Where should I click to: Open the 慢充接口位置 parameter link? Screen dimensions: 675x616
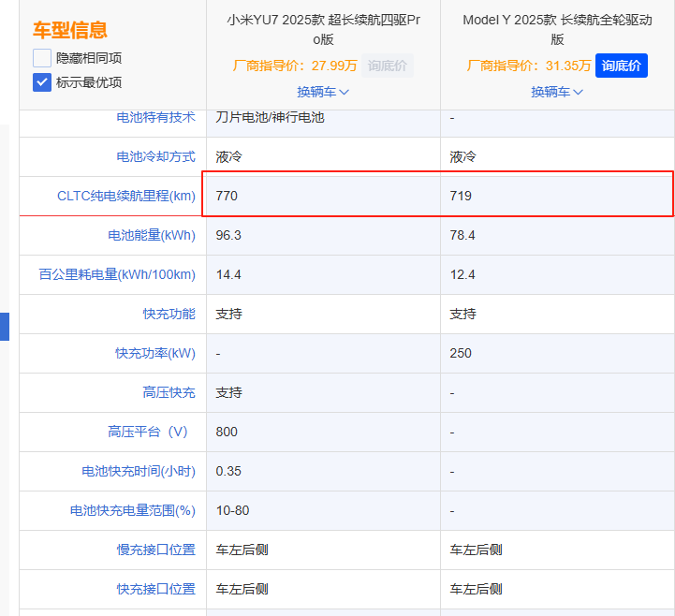pos(155,550)
